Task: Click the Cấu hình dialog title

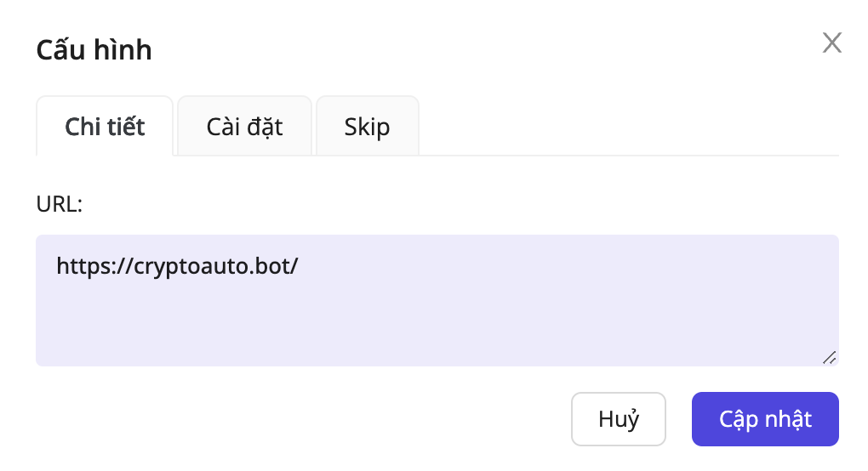Action: tap(94, 50)
